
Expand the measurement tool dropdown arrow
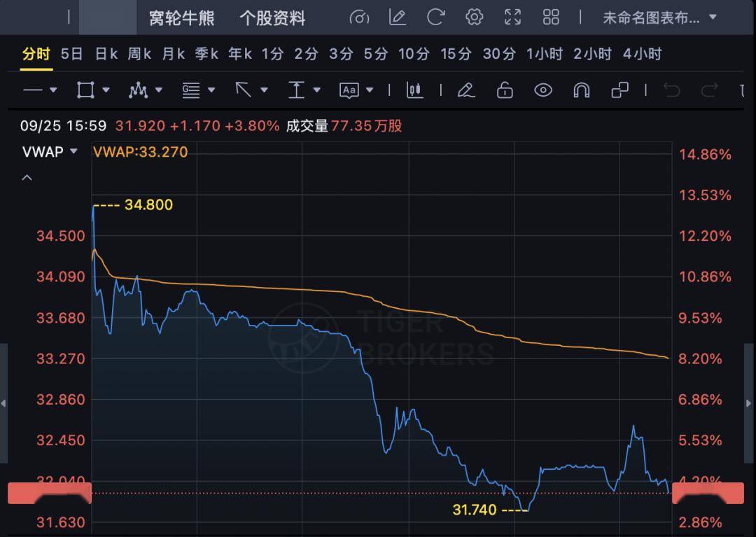tap(317, 90)
